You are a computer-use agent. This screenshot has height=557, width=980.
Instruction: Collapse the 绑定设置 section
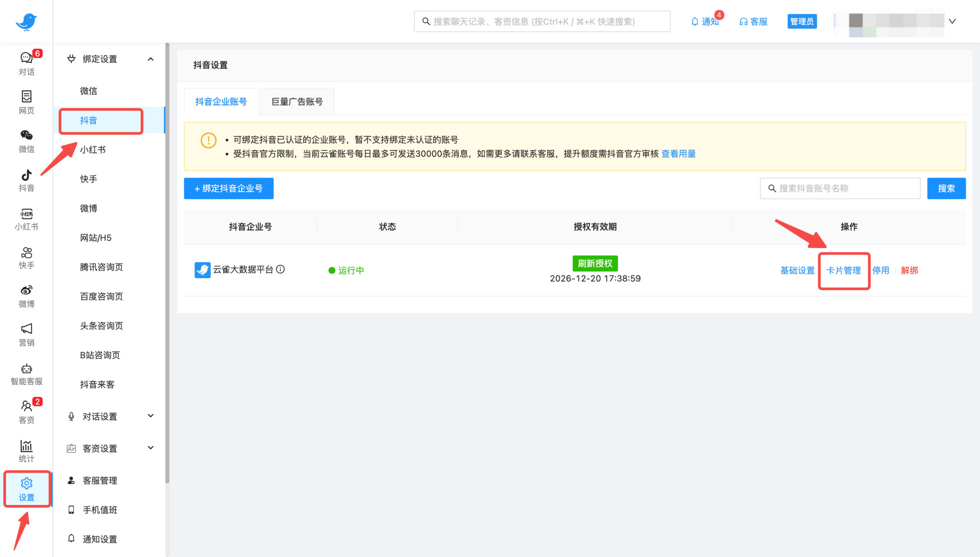point(150,59)
